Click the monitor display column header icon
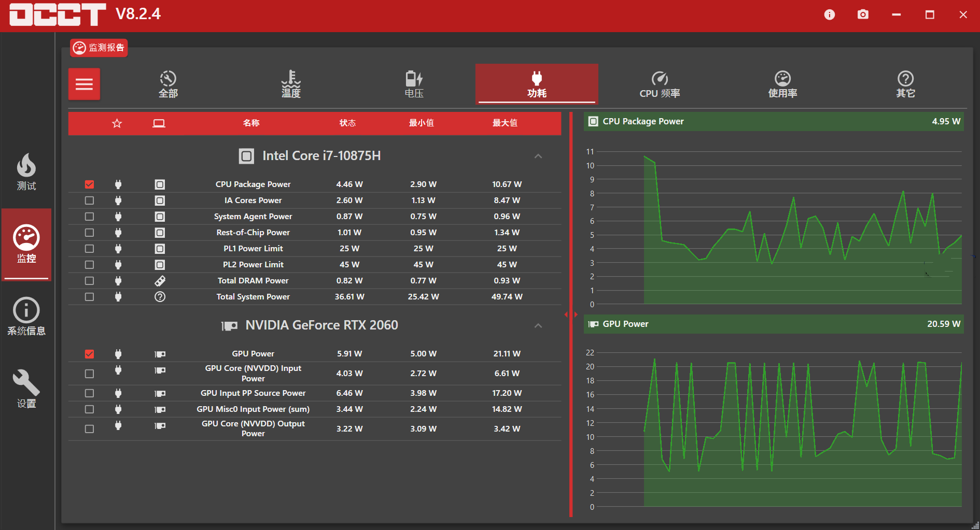The image size is (980, 530). [159, 123]
